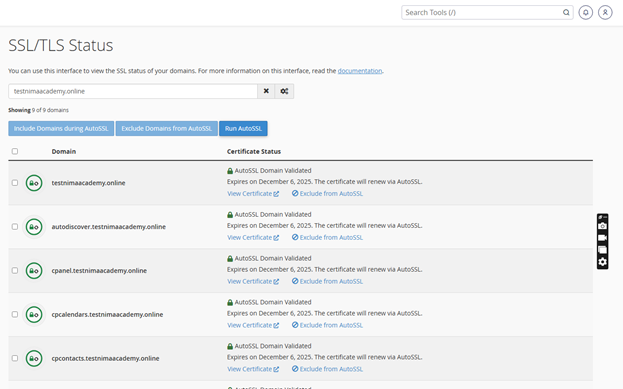Click the camera icon in the floating side toolbar

pos(602,226)
